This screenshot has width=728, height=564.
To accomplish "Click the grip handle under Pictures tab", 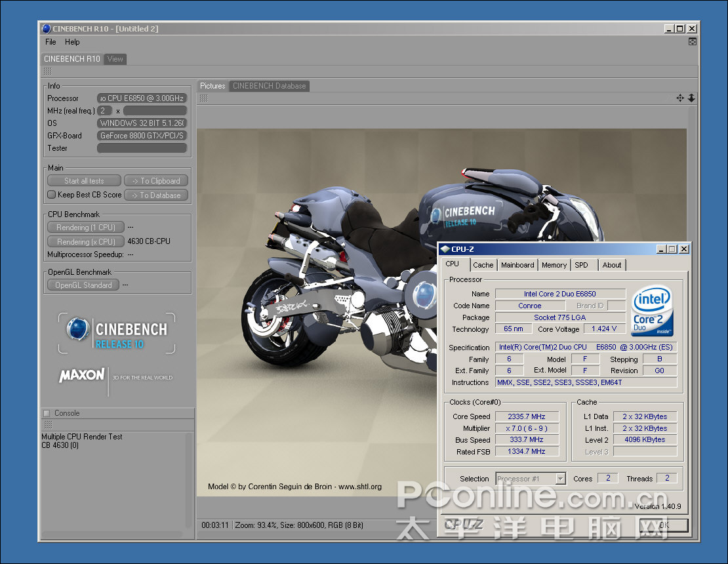I will pos(203,98).
